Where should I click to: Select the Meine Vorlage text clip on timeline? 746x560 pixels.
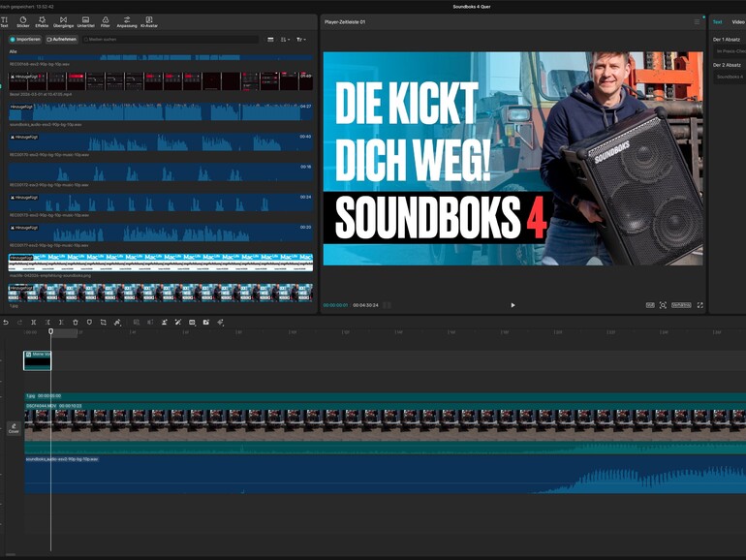38,360
